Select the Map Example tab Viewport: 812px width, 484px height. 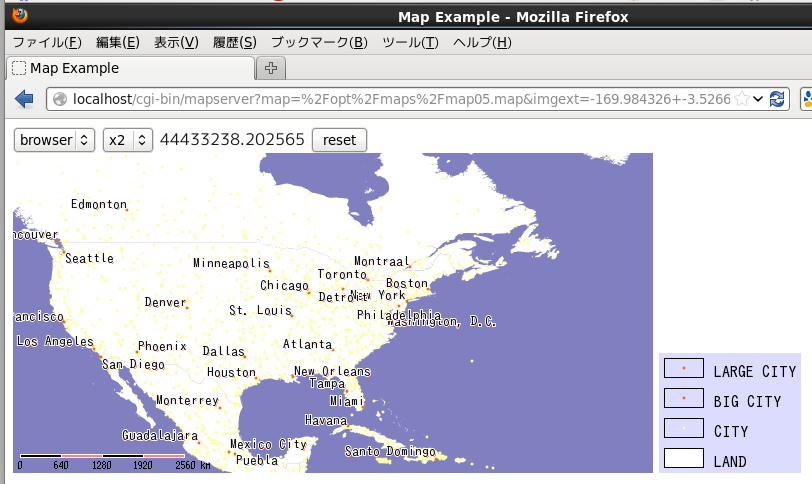coord(130,68)
